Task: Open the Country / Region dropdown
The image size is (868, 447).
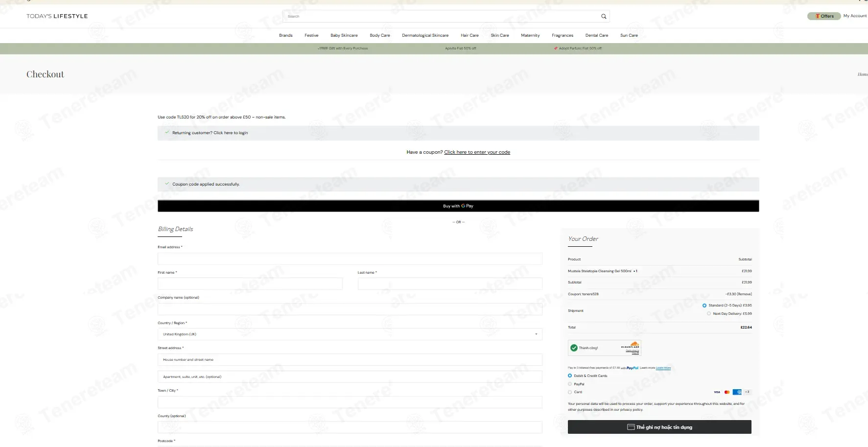Action: click(x=350, y=334)
